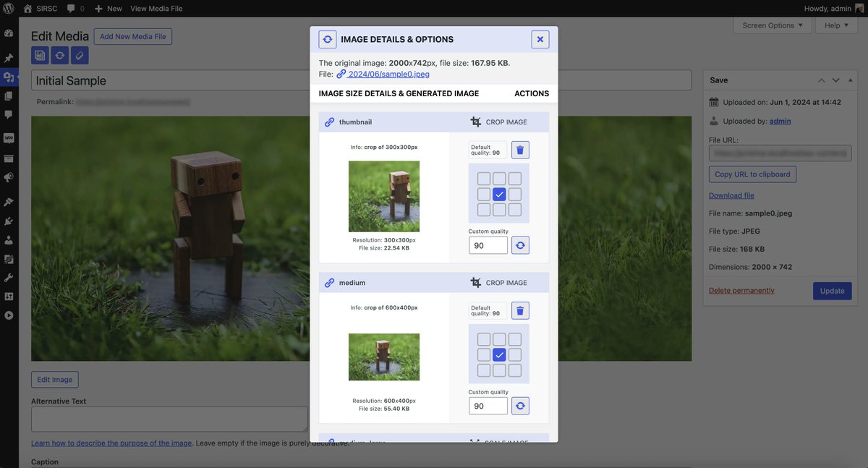Expand the Help dropdown
The height and width of the screenshot is (468, 868).
pos(835,25)
